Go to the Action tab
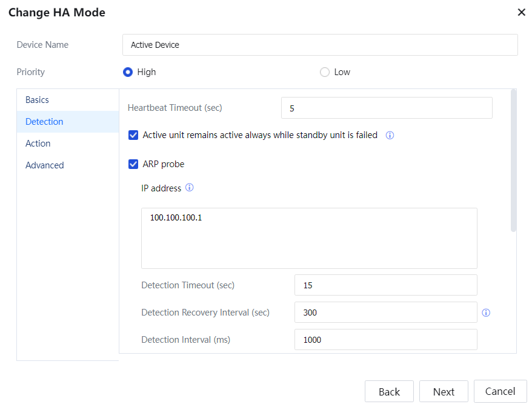 [38, 144]
